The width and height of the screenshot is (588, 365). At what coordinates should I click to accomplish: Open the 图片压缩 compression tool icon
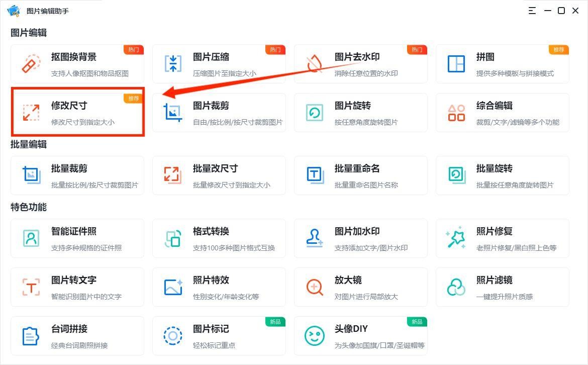click(x=172, y=63)
